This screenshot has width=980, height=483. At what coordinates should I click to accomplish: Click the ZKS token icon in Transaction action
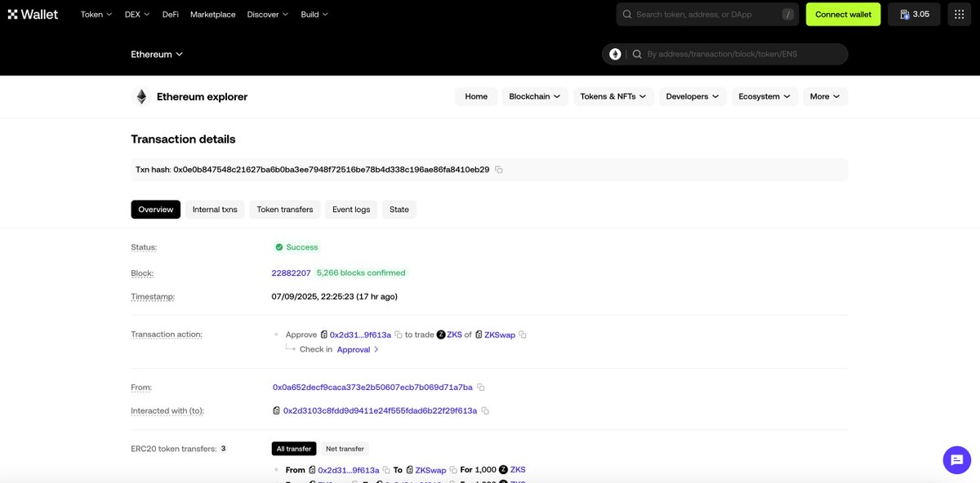(x=441, y=335)
